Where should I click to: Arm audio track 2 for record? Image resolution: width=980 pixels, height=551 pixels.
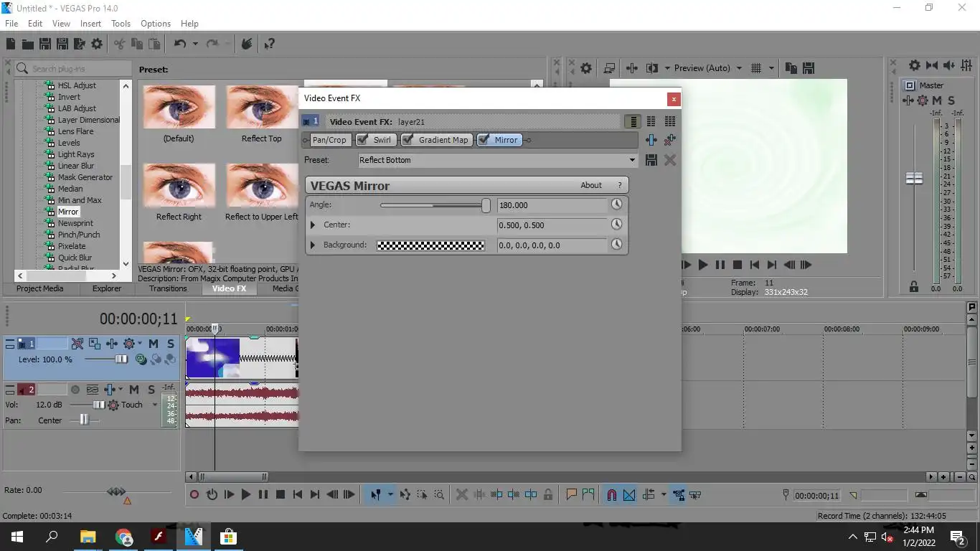coord(75,390)
